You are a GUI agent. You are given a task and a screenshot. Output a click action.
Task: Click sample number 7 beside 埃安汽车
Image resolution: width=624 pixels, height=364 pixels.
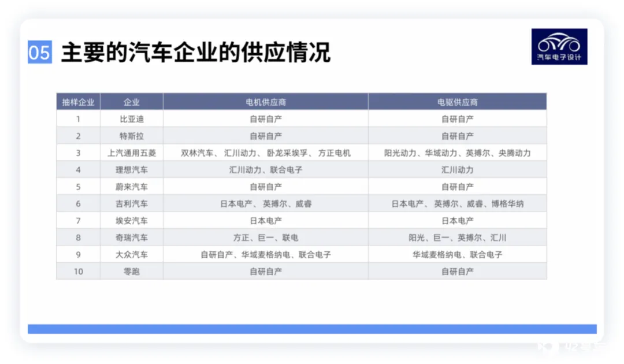coord(79,220)
